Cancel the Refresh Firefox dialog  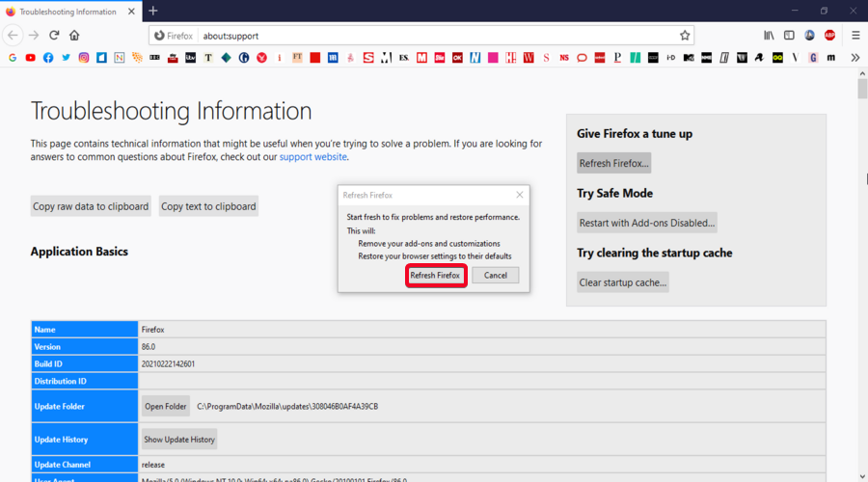tap(496, 276)
